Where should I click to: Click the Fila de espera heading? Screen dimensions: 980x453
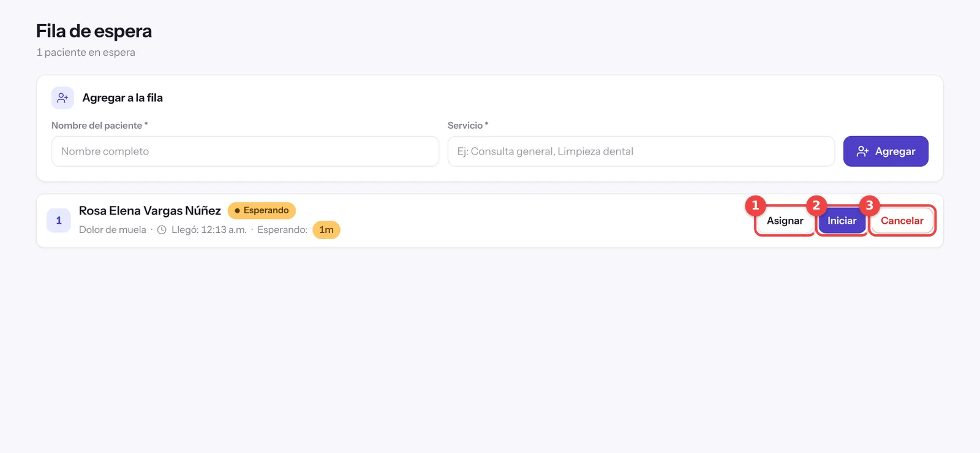(94, 31)
